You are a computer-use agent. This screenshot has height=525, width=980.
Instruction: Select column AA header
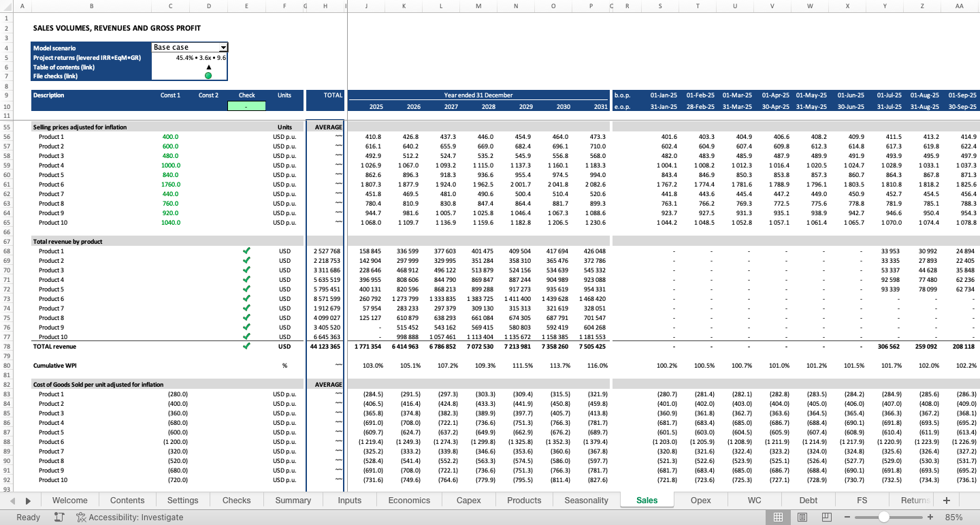pos(959,6)
